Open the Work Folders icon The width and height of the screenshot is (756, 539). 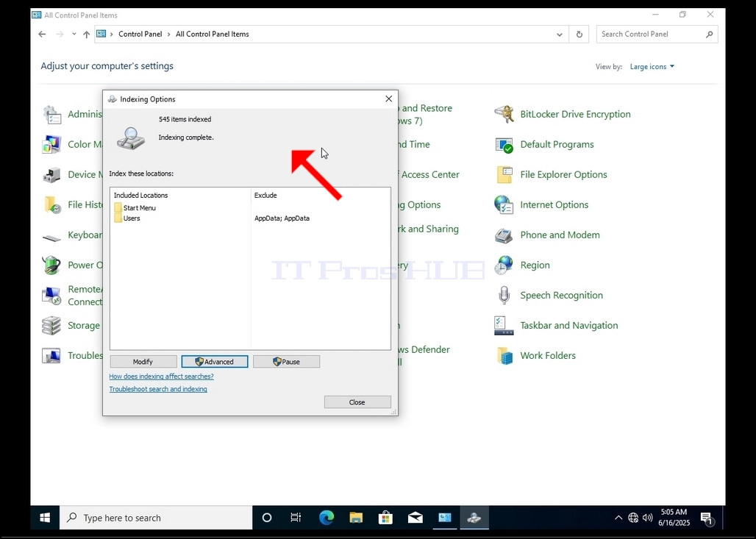(504, 356)
